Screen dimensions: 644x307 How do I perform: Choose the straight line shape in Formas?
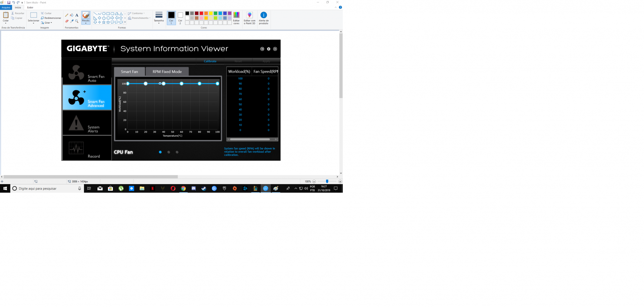95,14
